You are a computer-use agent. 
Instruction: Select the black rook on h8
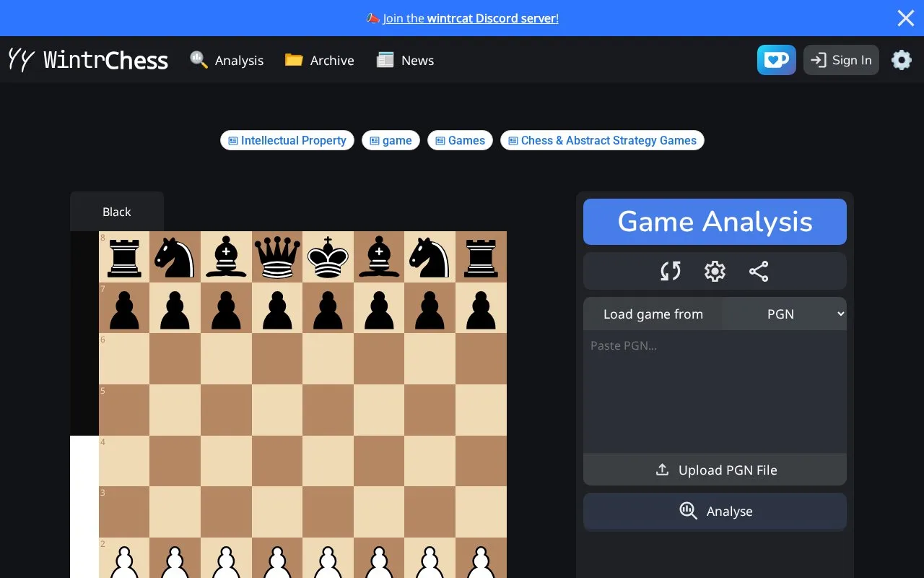481,257
